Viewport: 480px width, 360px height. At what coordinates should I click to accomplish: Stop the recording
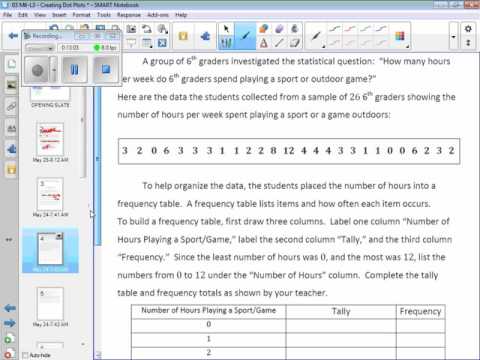106,69
